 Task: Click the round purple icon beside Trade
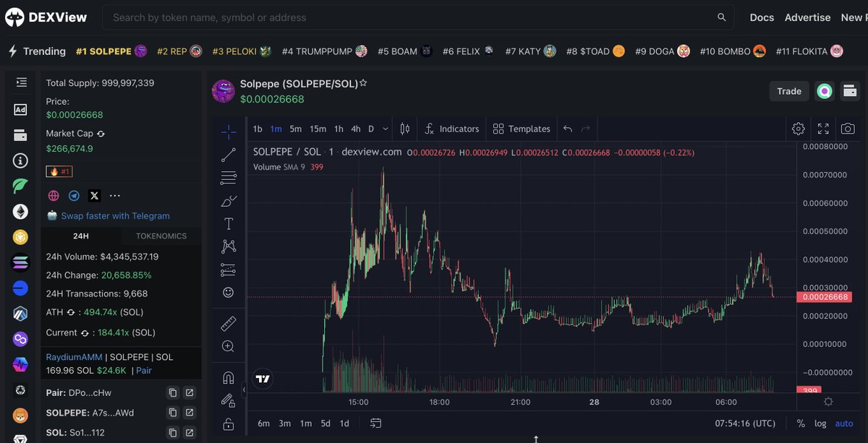click(x=825, y=91)
